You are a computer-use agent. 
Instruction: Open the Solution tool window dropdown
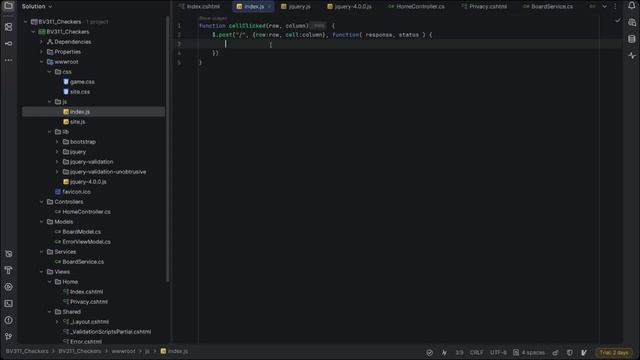click(37, 7)
